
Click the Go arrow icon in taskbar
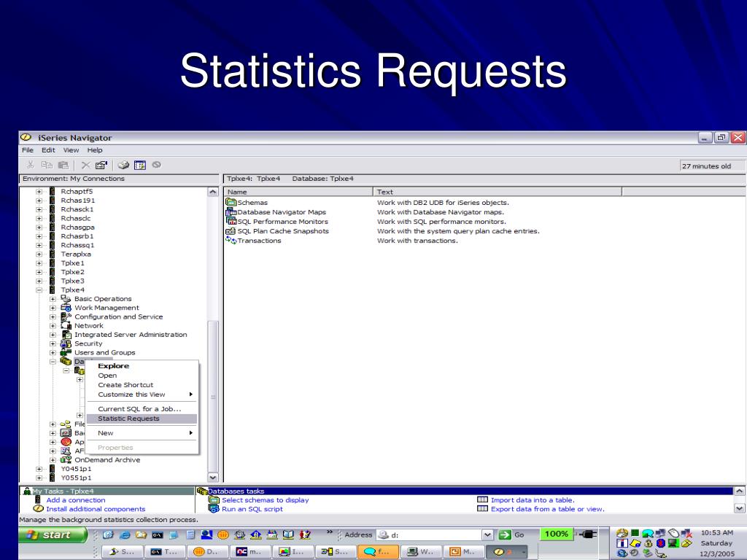(505, 534)
